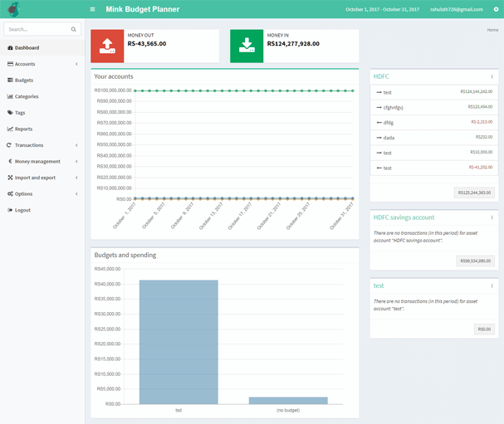The height and width of the screenshot is (424, 504).
Task: Expand the Accounts submenu chevron
Action: (76, 64)
